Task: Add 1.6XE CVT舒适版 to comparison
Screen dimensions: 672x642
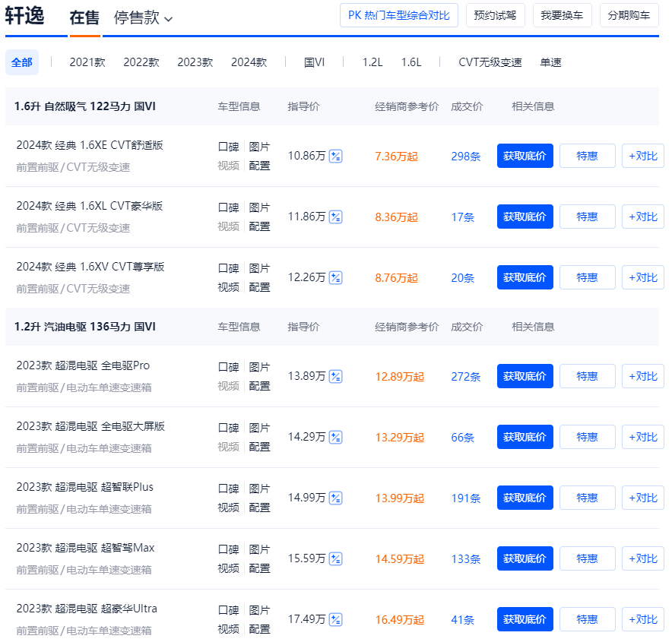Action: point(643,156)
